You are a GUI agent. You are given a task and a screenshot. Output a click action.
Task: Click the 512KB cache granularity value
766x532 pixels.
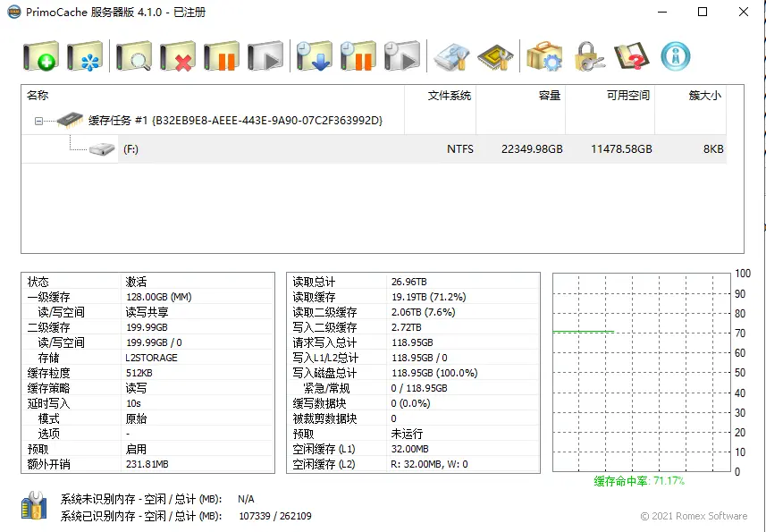[x=139, y=373]
